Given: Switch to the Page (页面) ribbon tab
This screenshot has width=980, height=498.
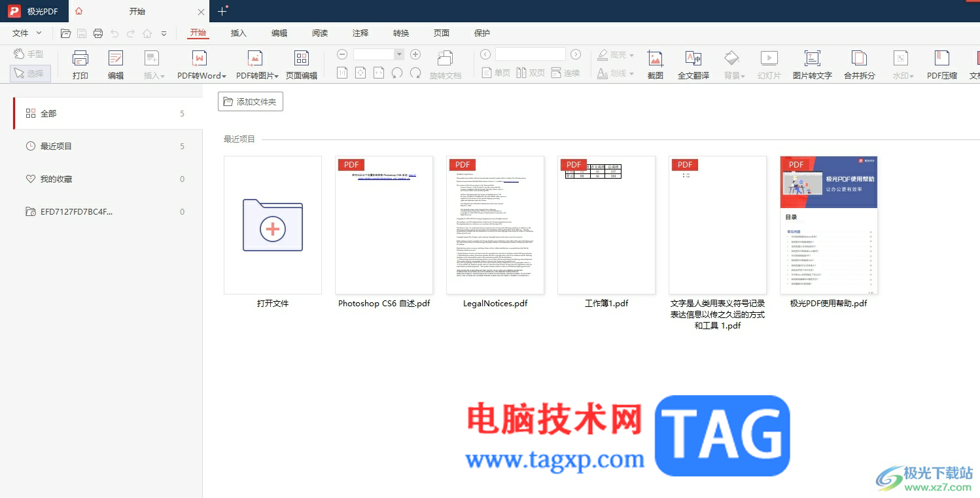Looking at the screenshot, I should click(442, 33).
